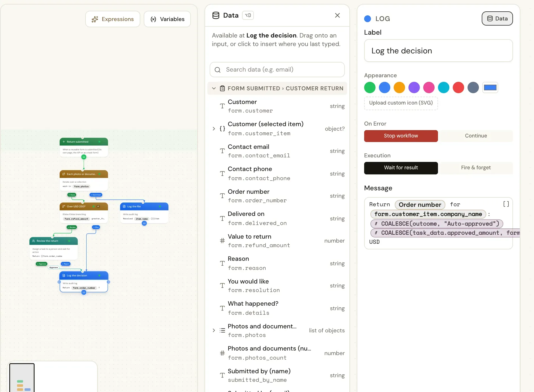The image size is (534, 392).
Task: Expand Customer (selected item) object
Action: (x=214, y=129)
